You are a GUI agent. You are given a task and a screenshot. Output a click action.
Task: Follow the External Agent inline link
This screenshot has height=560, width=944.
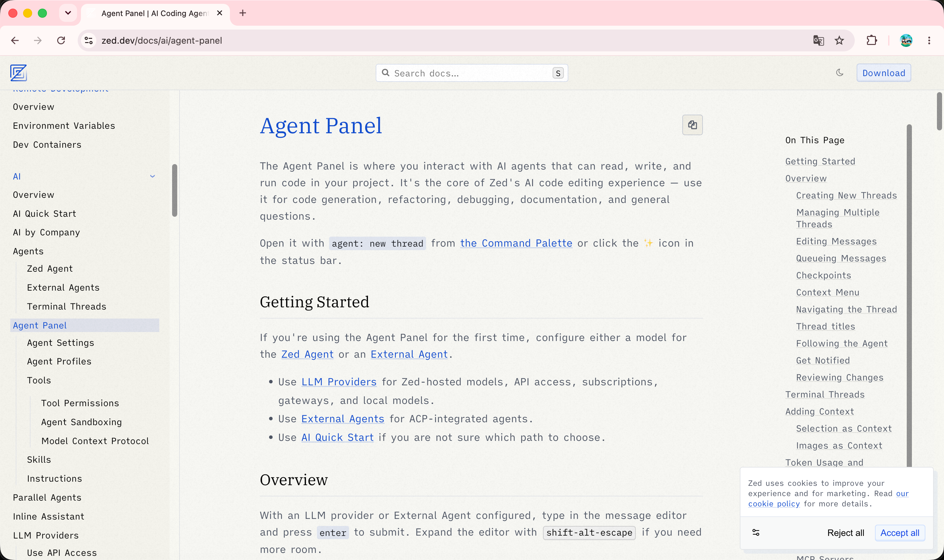click(409, 354)
